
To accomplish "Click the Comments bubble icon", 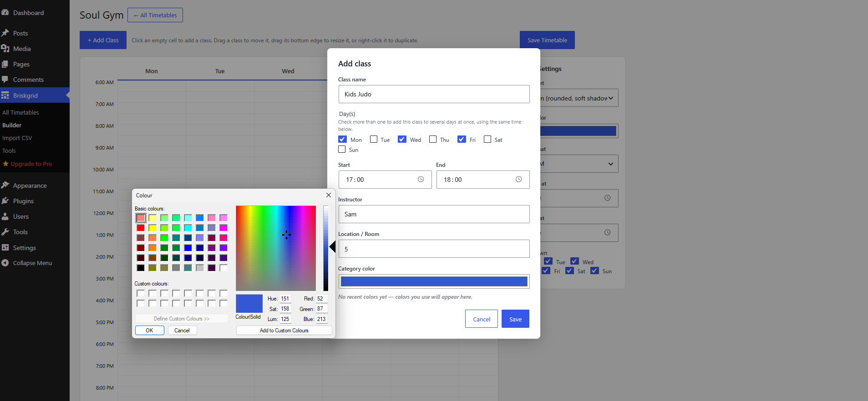I will pyautogui.click(x=5, y=80).
